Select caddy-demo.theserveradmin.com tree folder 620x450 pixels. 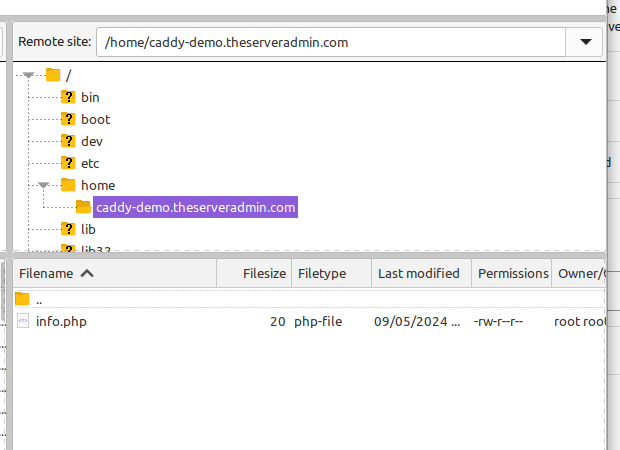point(195,207)
